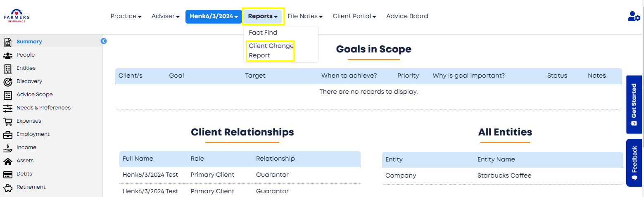The width and height of the screenshot is (644, 197).
Task: Click the Expenses shopping cart icon
Action: [7, 121]
